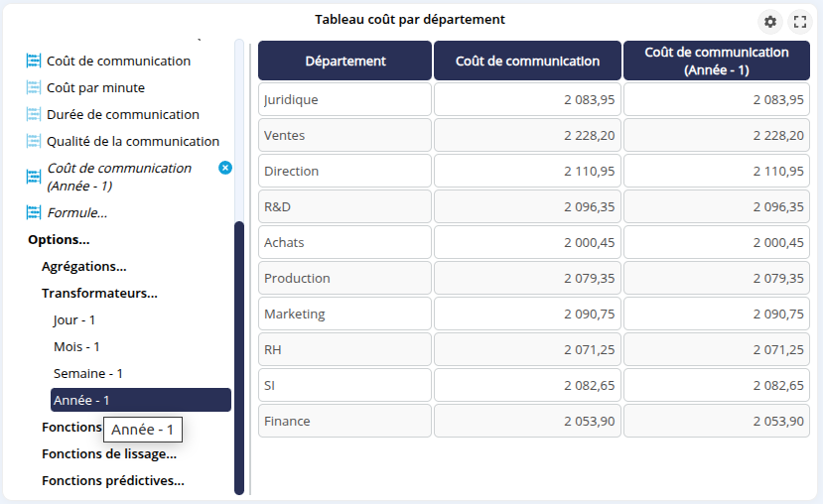The width and height of the screenshot is (823, 504).
Task: Collapse the Transformateurs... section
Action: coord(99,294)
